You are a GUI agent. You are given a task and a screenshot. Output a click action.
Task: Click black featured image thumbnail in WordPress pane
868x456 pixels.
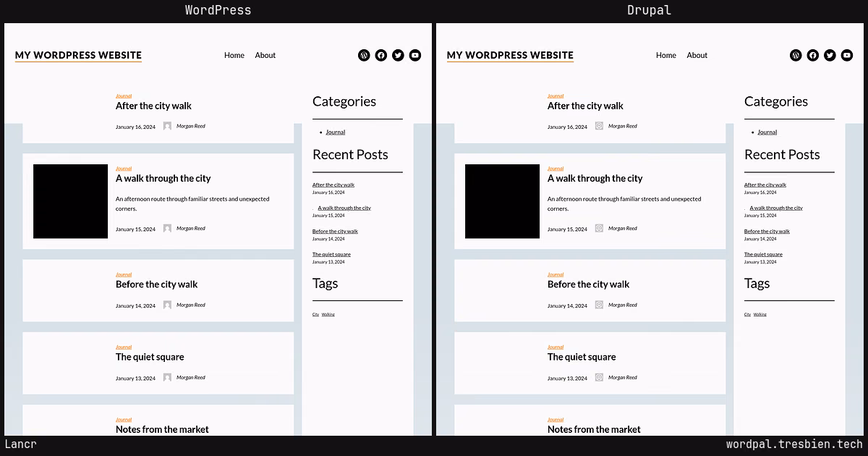pyautogui.click(x=70, y=201)
